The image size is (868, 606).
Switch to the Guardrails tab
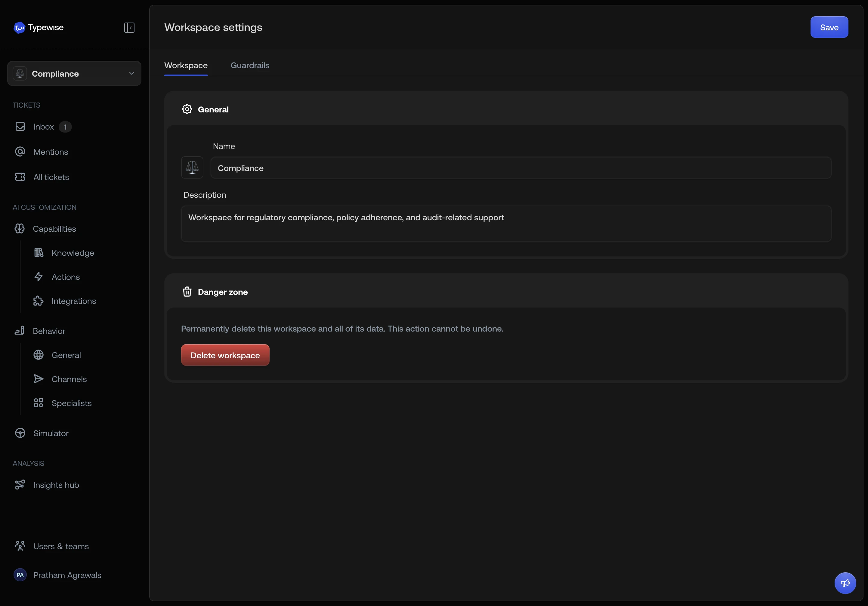click(x=250, y=65)
